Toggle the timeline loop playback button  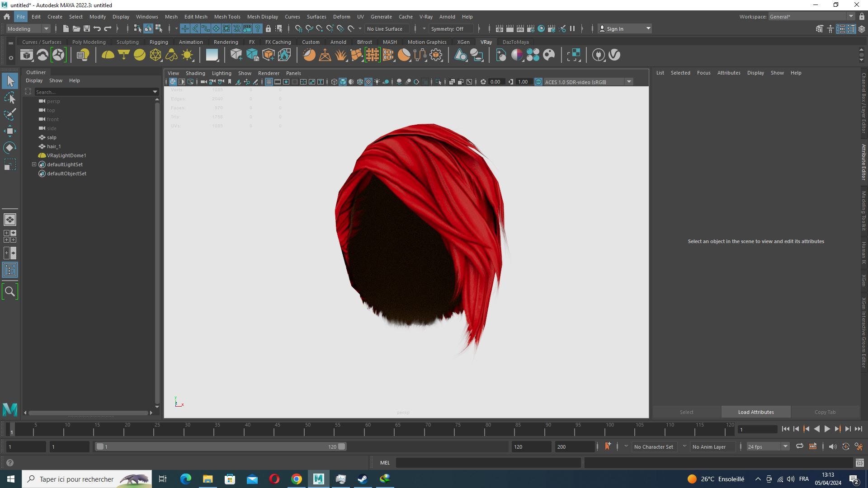pyautogui.click(x=799, y=446)
